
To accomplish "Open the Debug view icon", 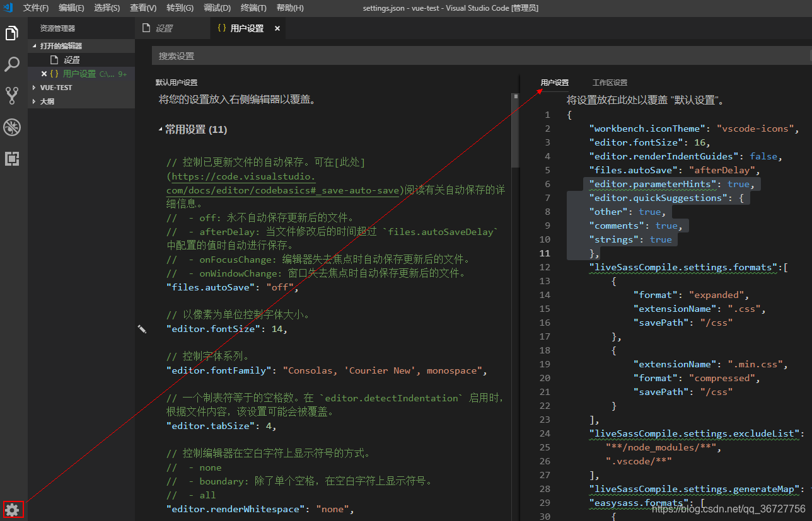I will (12, 127).
